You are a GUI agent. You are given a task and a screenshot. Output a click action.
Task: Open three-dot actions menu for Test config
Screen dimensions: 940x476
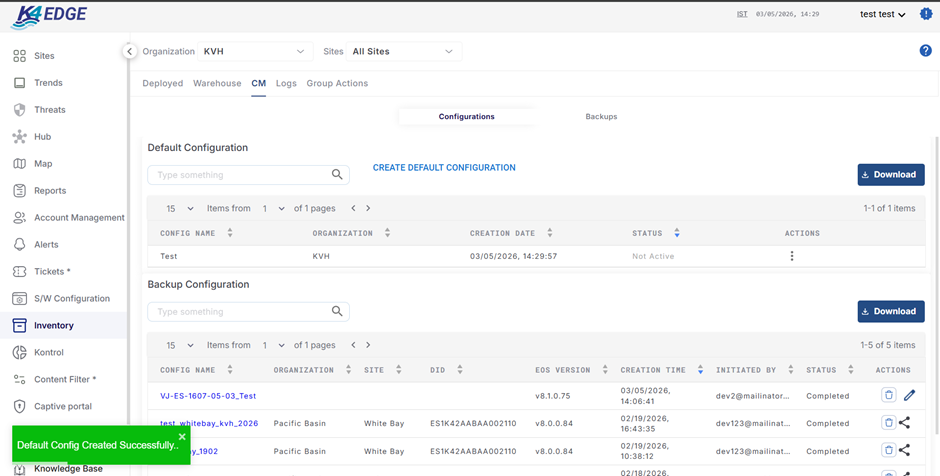pyautogui.click(x=792, y=257)
